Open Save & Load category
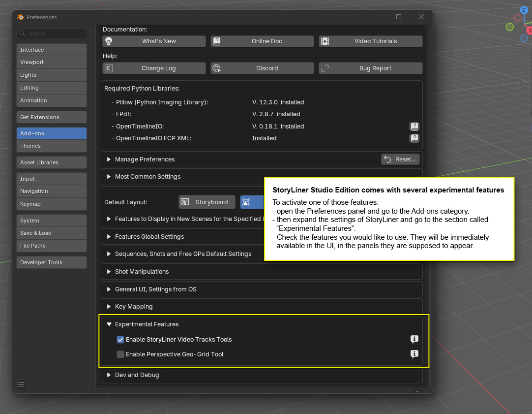The image size is (532, 414). (52, 233)
